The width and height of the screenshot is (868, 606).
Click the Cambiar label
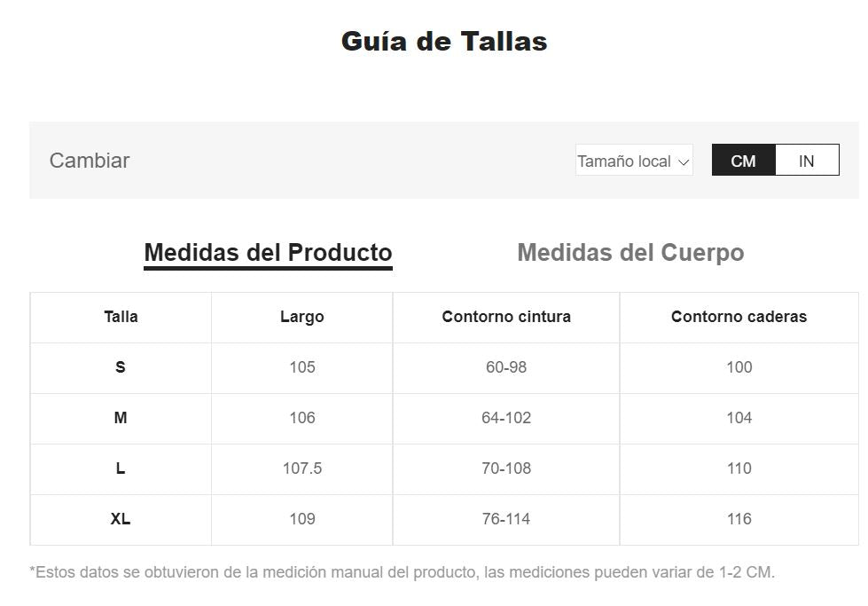tap(90, 161)
